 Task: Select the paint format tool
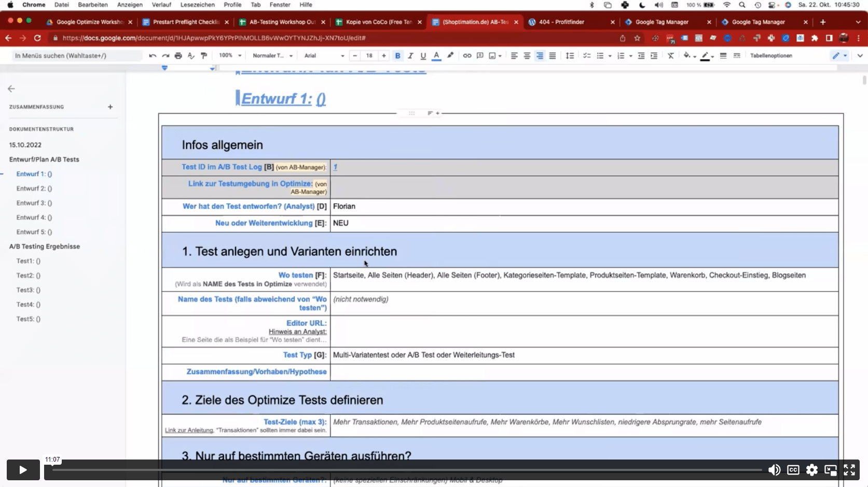(x=204, y=55)
